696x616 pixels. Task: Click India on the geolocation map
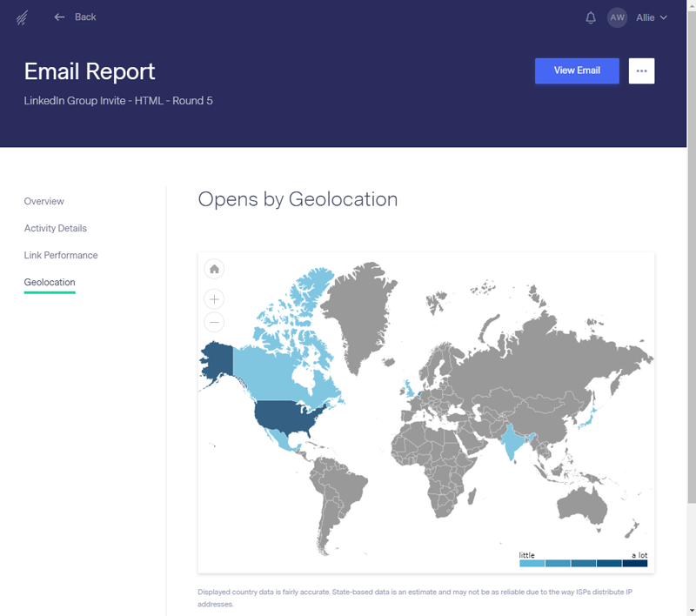tap(513, 439)
